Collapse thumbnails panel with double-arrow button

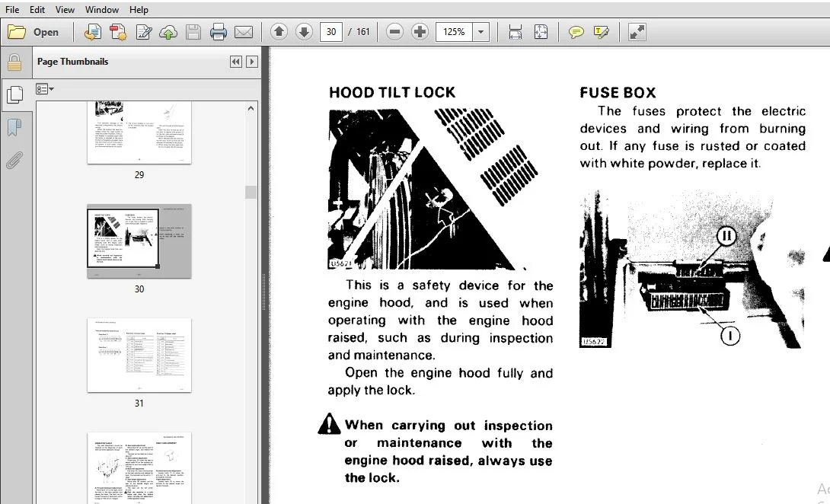235,62
